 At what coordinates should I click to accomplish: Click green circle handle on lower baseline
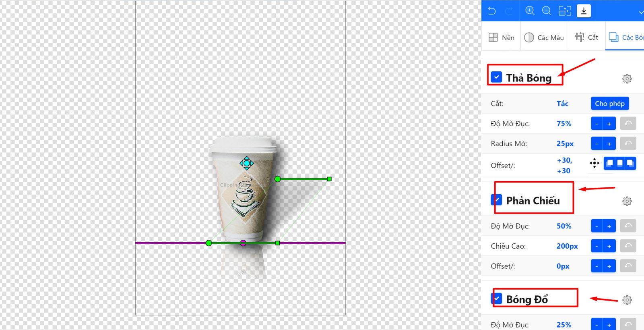(x=208, y=243)
